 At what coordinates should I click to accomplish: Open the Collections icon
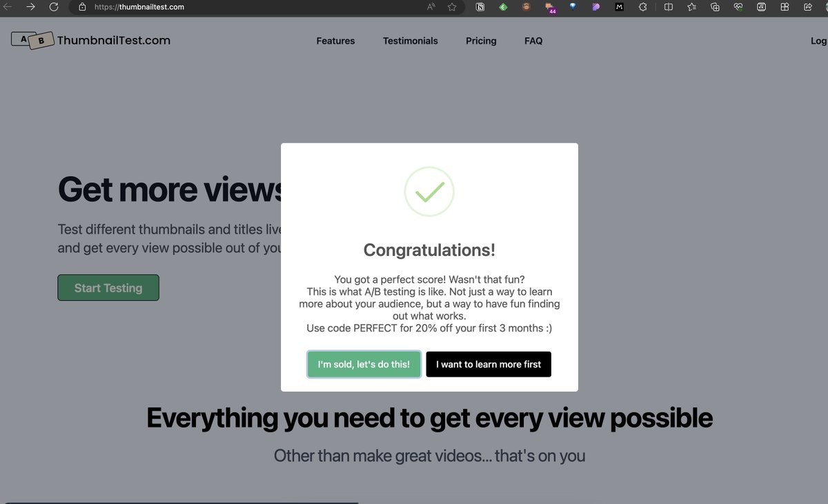point(715,7)
